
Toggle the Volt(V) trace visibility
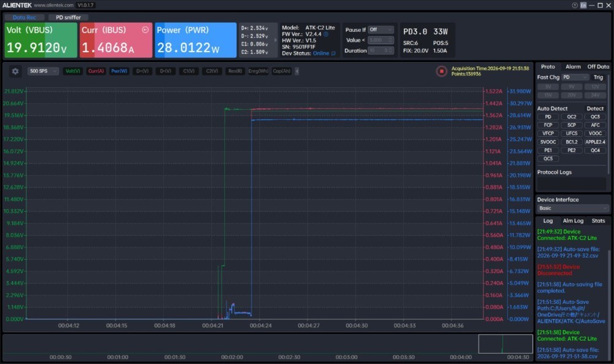coord(73,71)
